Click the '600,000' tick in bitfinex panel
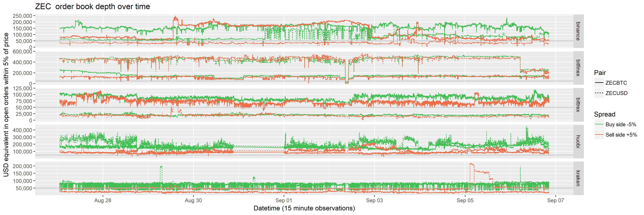 [22, 52]
